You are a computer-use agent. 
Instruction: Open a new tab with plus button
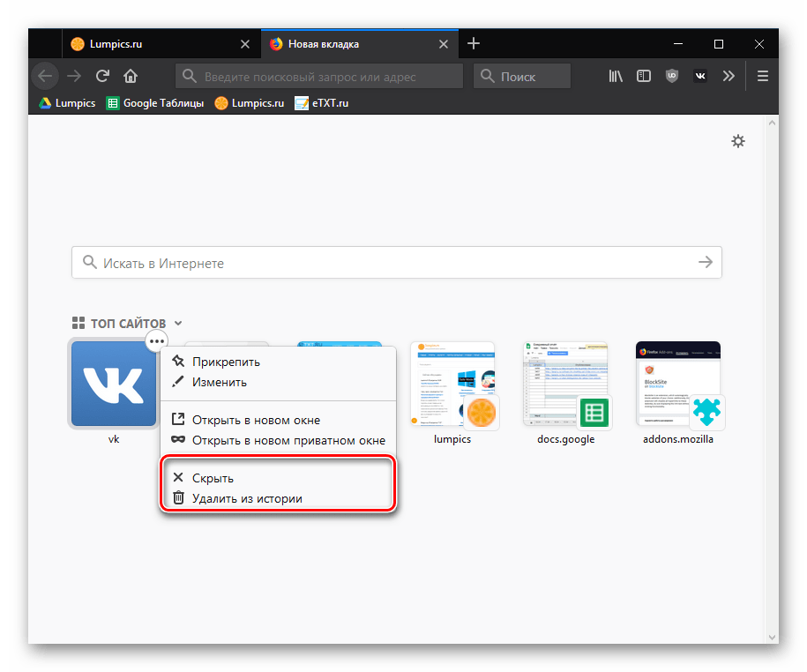(x=474, y=43)
